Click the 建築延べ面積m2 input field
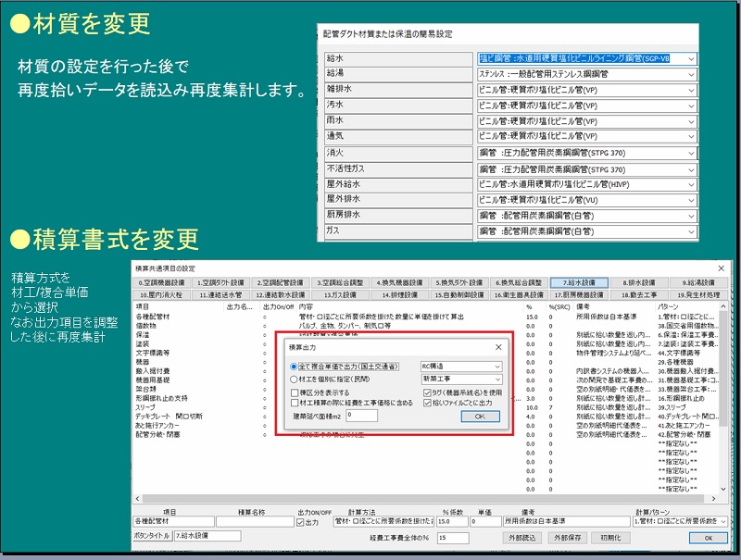741x560 pixels. [361, 416]
